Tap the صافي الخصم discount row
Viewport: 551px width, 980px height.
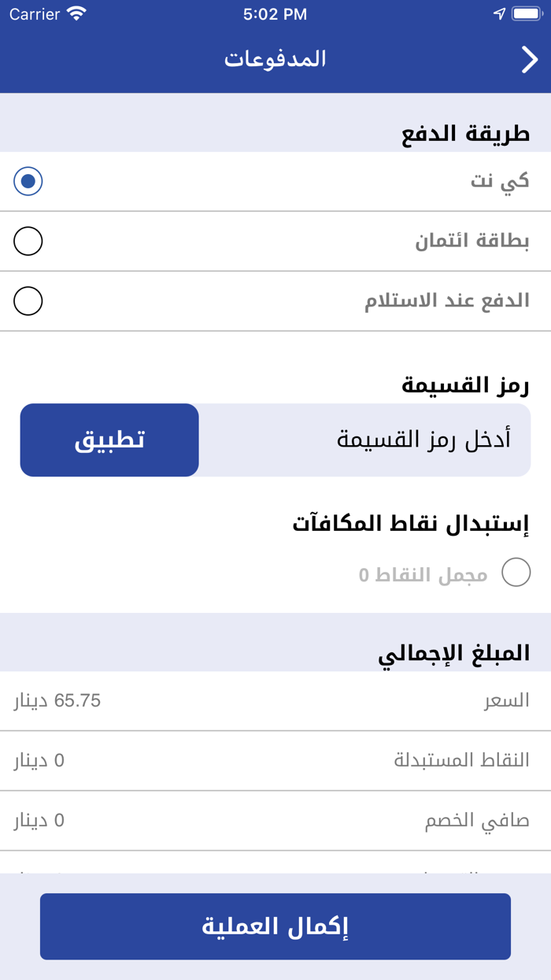(x=275, y=821)
